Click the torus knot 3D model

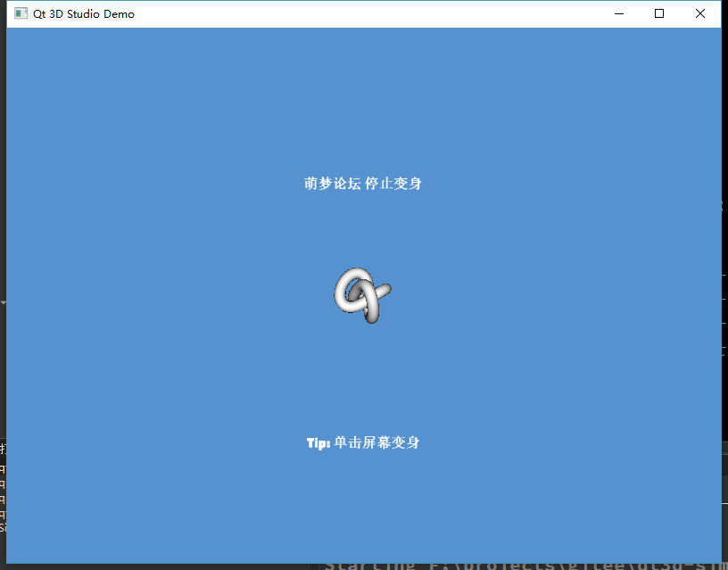(x=361, y=294)
